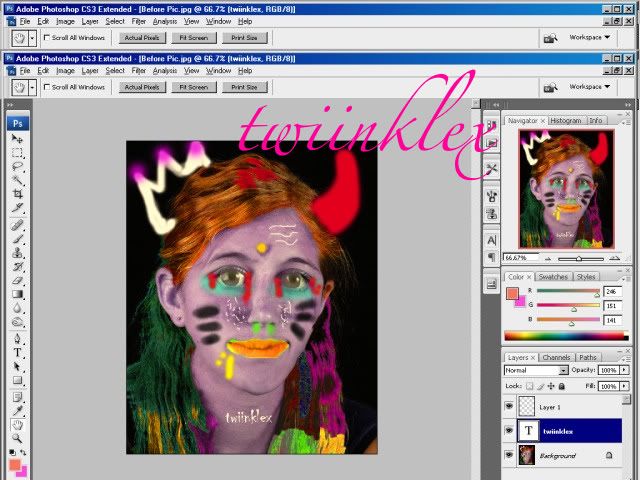Select the Zoom magnifier tool
The height and width of the screenshot is (480, 640).
pos(18,439)
